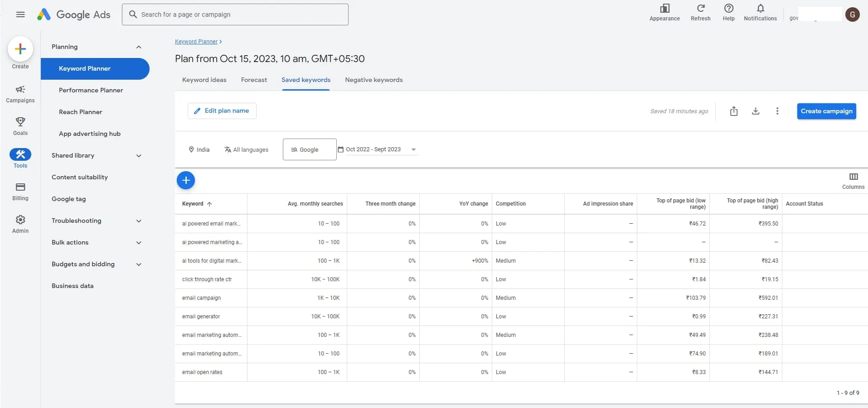
Task: Open the Negative keywords tab
Action: pos(373,80)
